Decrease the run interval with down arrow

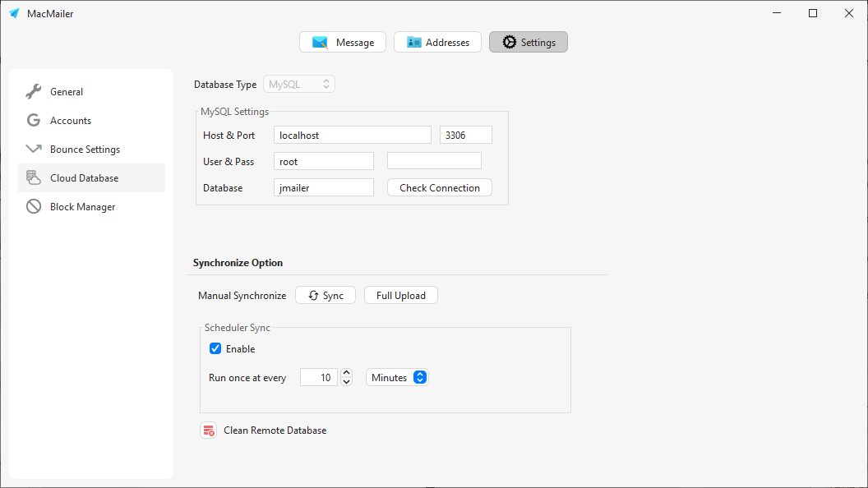point(347,382)
